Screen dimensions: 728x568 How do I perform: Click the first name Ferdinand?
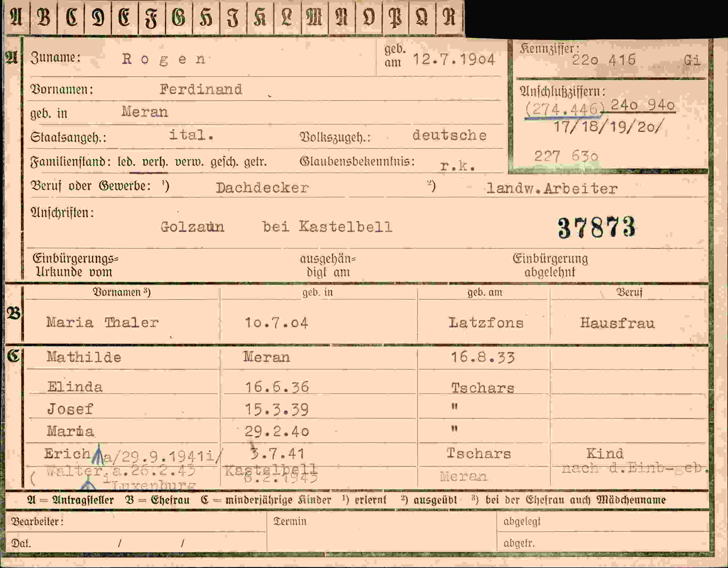pos(201,89)
